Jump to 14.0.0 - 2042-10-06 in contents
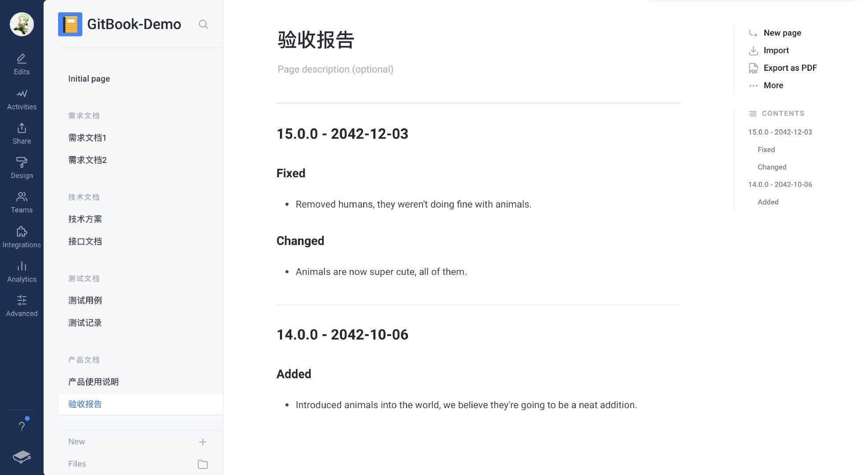868x475 pixels. (780, 184)
